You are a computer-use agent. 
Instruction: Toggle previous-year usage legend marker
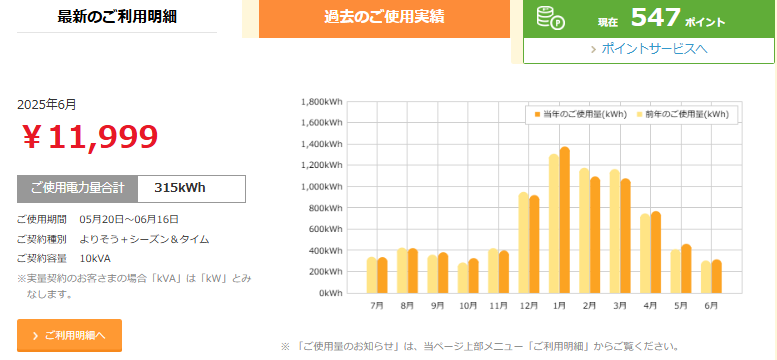pos(640,115)
